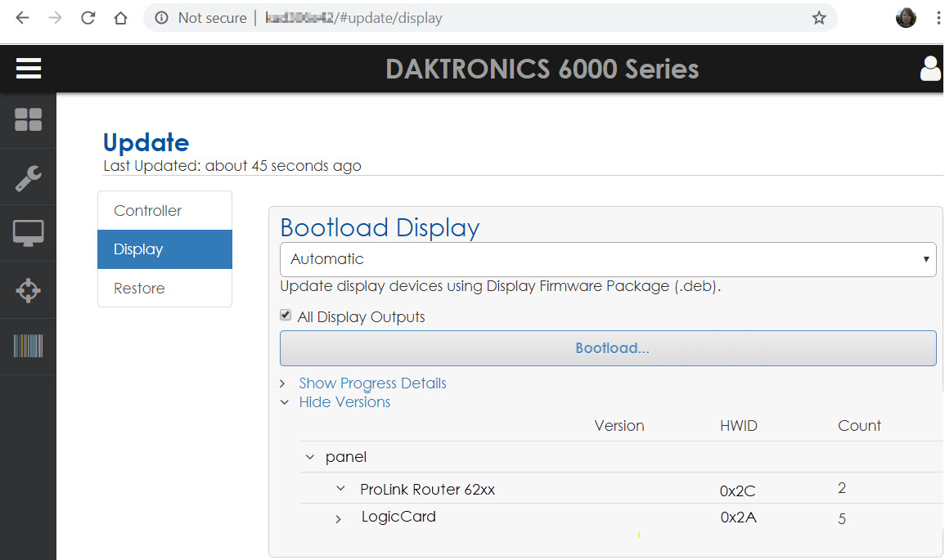
Task: Open the barcode icon in sidebar
Action: [29, 347]
